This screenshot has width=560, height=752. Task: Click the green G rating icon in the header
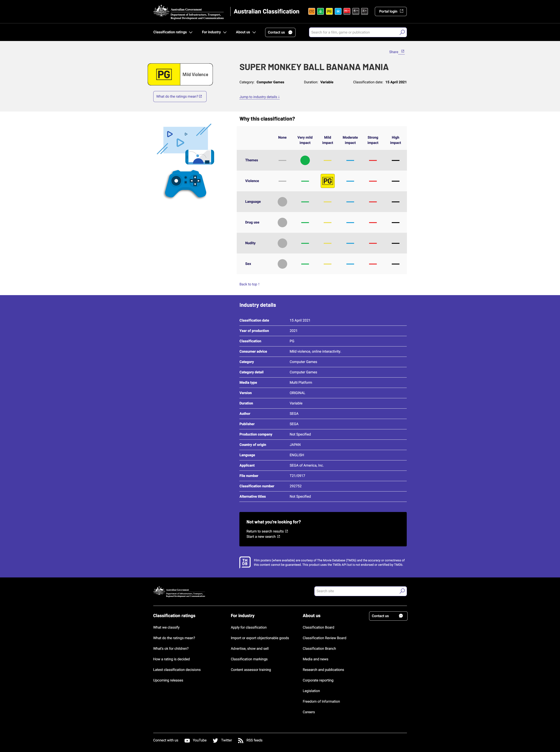[320, 11]
